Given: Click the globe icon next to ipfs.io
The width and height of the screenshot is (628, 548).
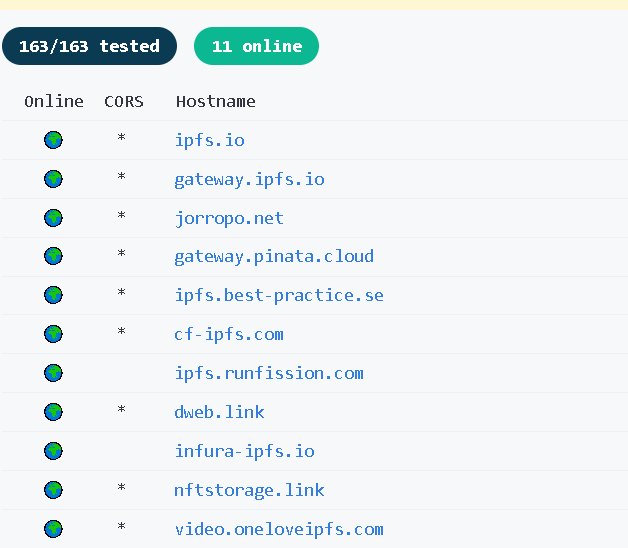Looking at the screenshot, I should click(x=54, y=140).
